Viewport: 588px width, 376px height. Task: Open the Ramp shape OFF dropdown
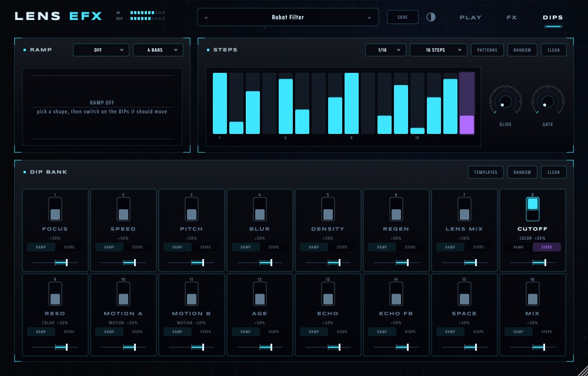click(101, 50)
